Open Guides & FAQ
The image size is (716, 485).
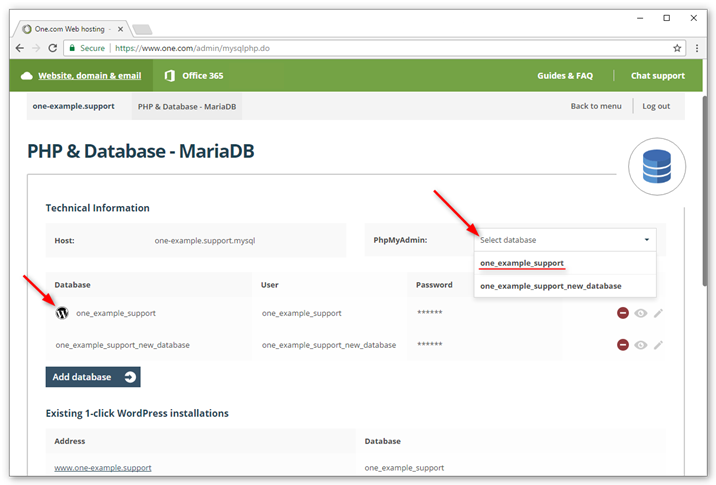point(565,76)
